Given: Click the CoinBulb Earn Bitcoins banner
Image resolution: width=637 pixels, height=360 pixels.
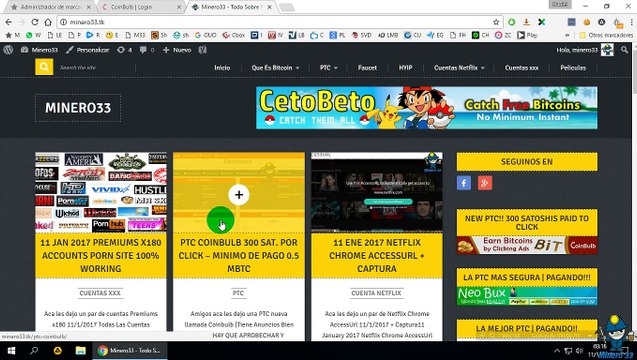Looking at the screenshot, I should pyautogui.click(x=527, y=245).
